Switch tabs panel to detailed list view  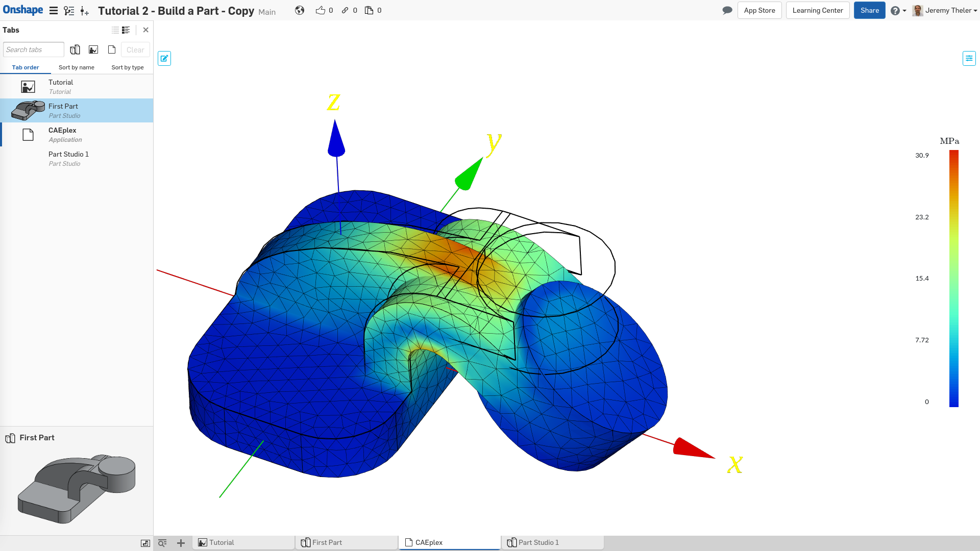click(x=126, y=30)
